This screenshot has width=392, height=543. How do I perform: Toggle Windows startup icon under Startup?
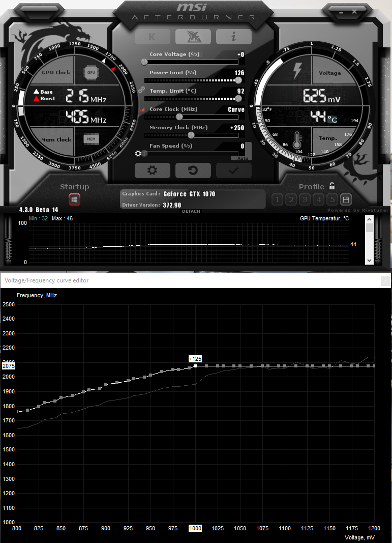74,199
